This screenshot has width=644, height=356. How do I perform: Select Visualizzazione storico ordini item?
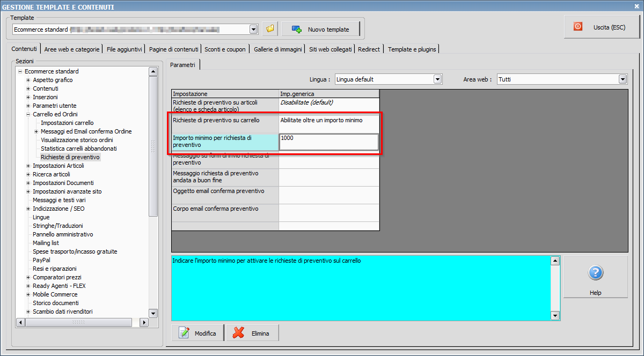pyautogui.click(x=77, y=140)
